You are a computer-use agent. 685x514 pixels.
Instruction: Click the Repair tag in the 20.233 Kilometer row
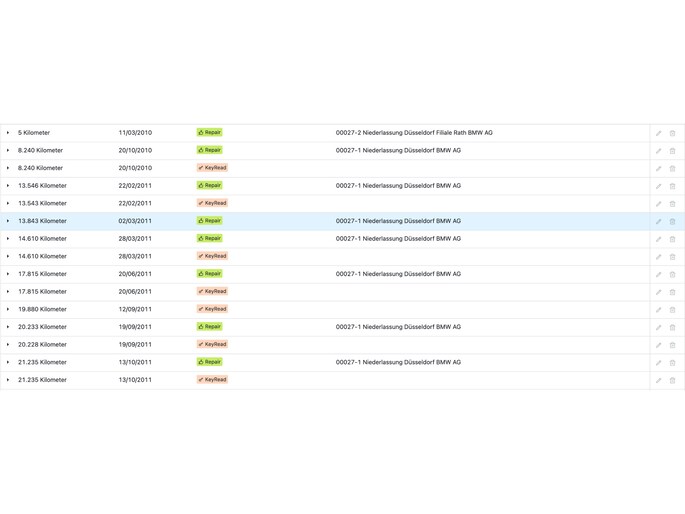coord(210,327)
